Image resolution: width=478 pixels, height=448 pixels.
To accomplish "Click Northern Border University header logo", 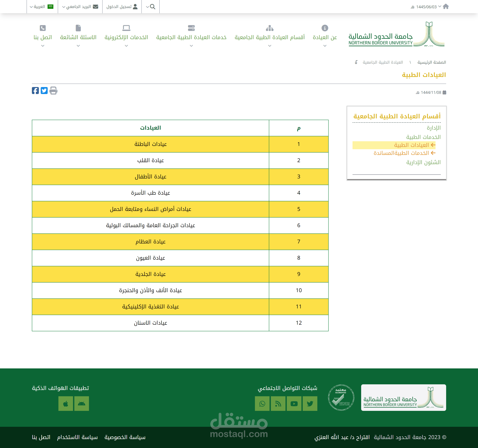I will pyautogui.click(x=397, y=34).
